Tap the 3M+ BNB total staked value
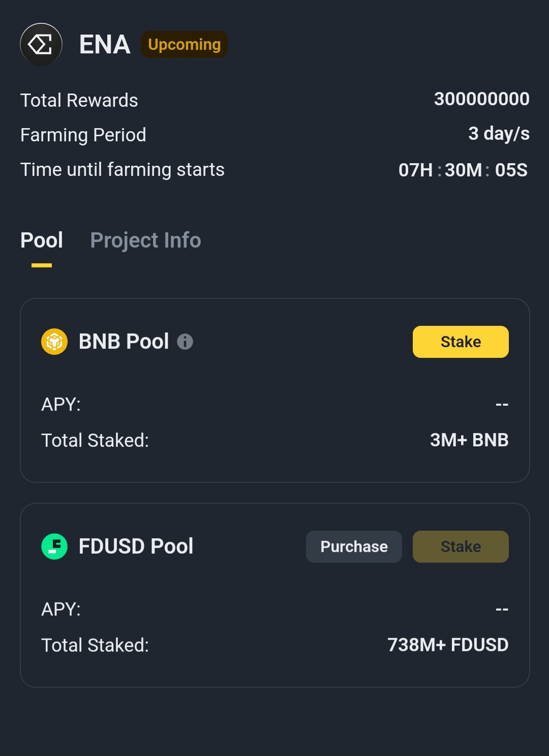Image resolution: width=549 pixels, height=756 pixels. (469, 440)
